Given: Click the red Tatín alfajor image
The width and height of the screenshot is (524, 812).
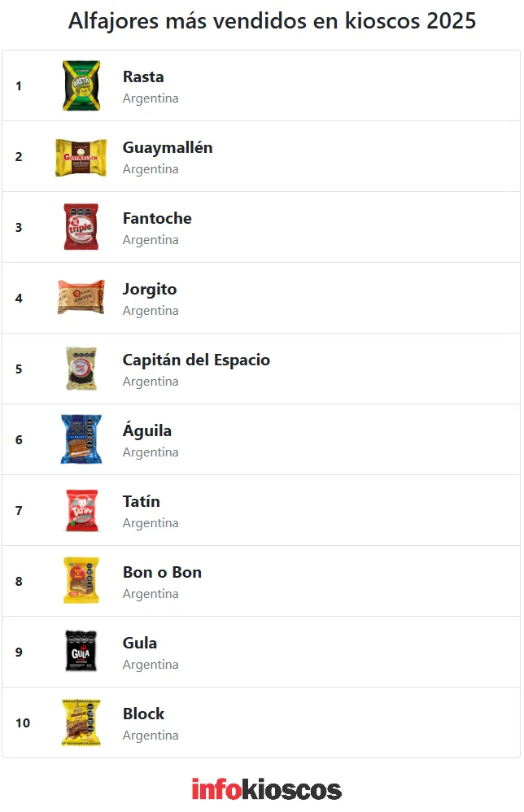Looking at the screenshot, I should click(x=81, y=510).
